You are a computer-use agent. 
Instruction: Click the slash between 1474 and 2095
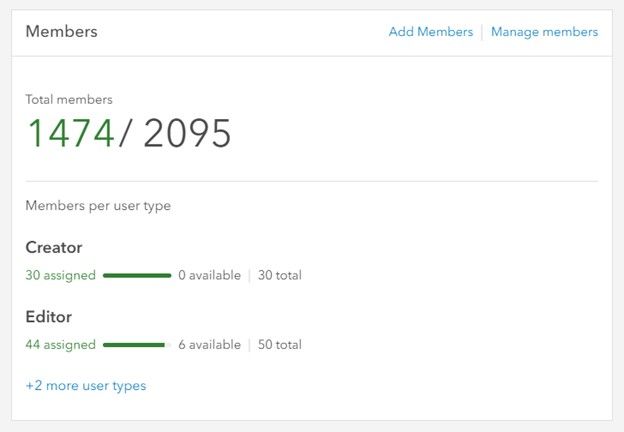coord(125,133)
